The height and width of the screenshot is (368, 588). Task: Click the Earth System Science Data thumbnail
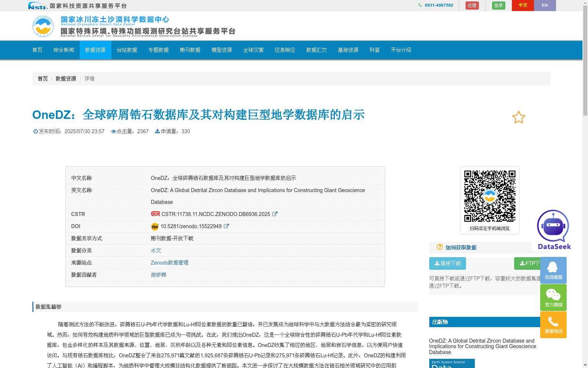452,364
